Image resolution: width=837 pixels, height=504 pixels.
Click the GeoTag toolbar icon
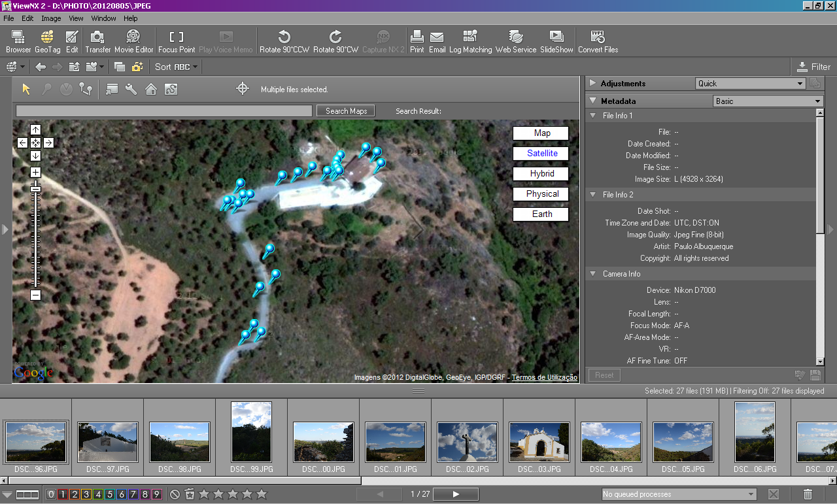48,41
